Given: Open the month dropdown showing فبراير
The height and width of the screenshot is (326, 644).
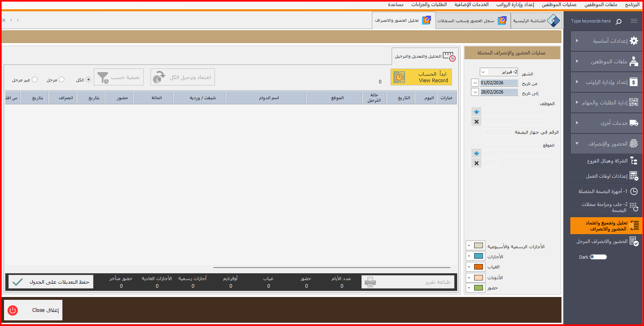Looking at the screenshot, I should click(x=483, y=72).
